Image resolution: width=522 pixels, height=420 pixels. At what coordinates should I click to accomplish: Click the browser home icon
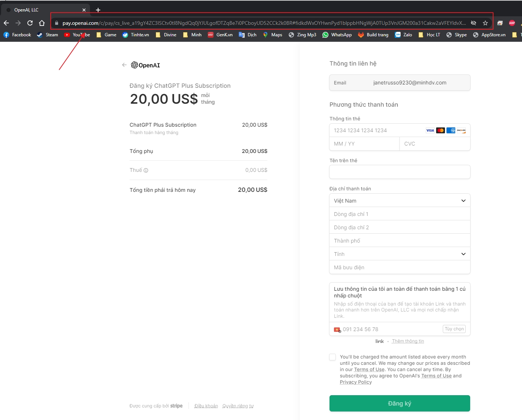point(42,23)
